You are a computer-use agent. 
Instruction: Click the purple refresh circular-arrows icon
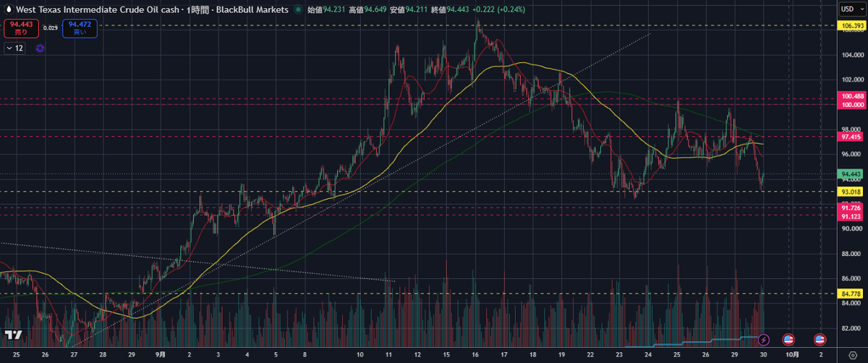click(x=39, y=48)
